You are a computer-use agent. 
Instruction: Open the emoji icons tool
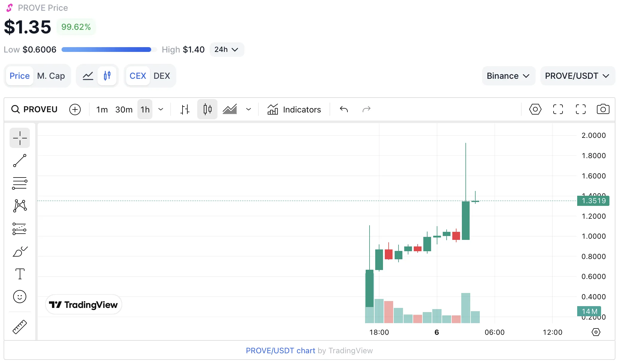20,297
